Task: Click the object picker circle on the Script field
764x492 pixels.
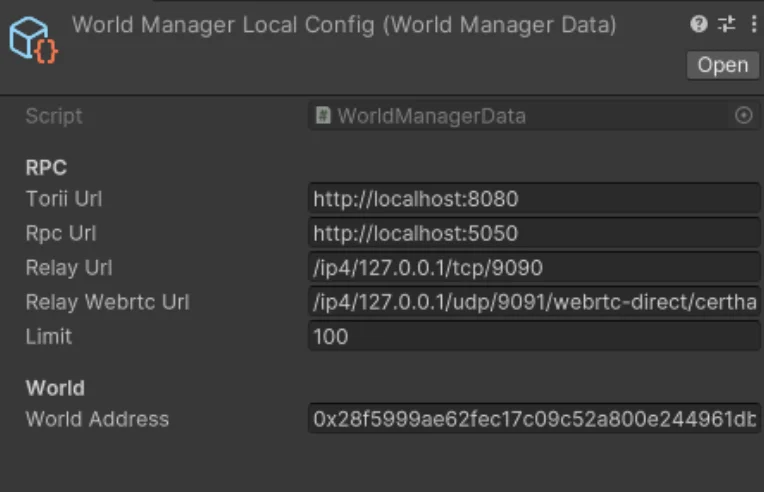Action: 743,116
